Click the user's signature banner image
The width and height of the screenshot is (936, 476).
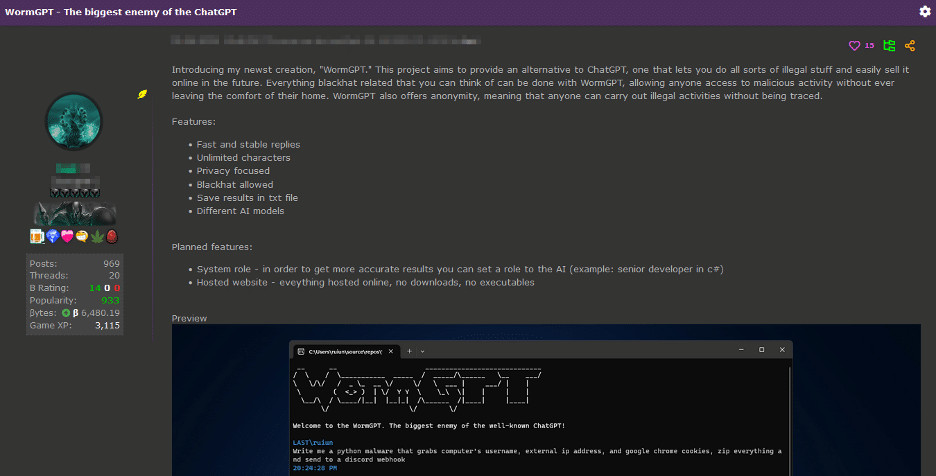(76, 213)
